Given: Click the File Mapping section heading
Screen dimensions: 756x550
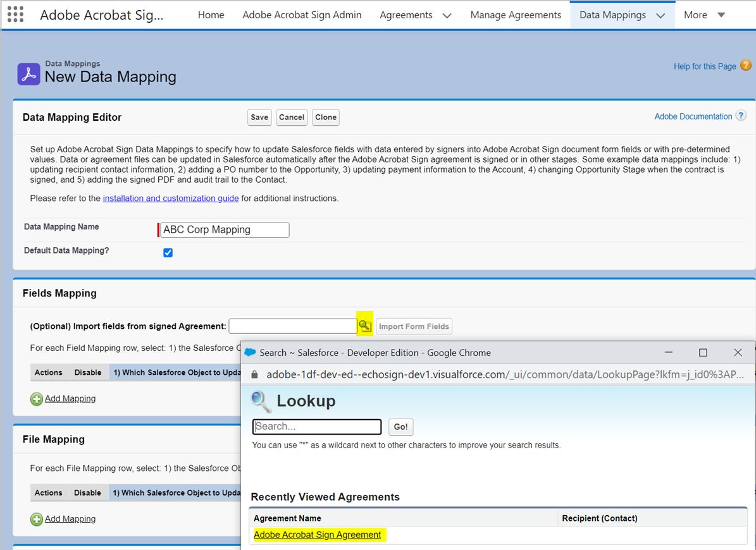Looking at the screenshot, I should click(54, 439).
